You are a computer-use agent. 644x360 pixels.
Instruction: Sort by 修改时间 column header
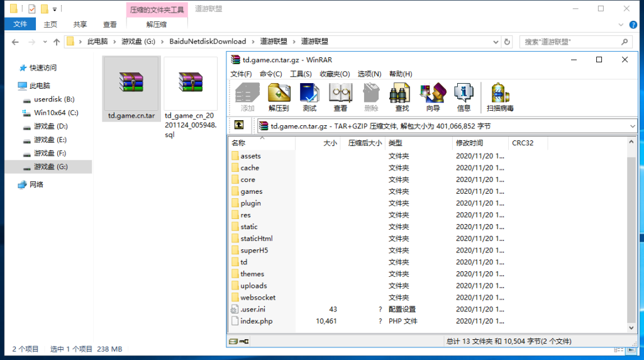480,143
